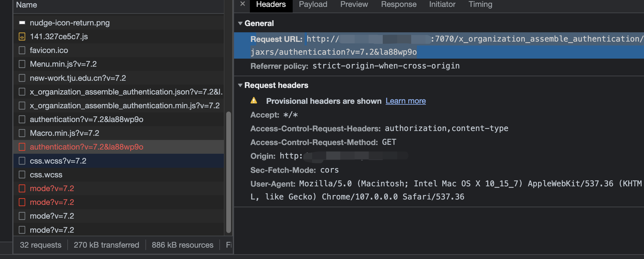Collapse the Request headers section
The width and height of the screenshot is (644, 259).
(240, 85)
